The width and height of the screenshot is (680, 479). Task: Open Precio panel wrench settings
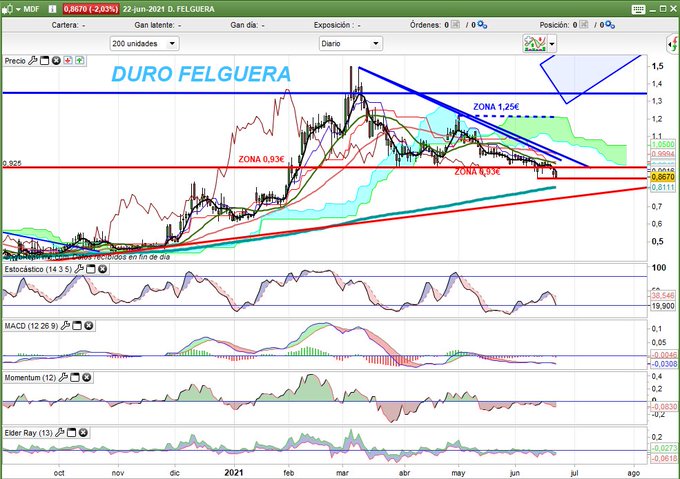point(33,61)
